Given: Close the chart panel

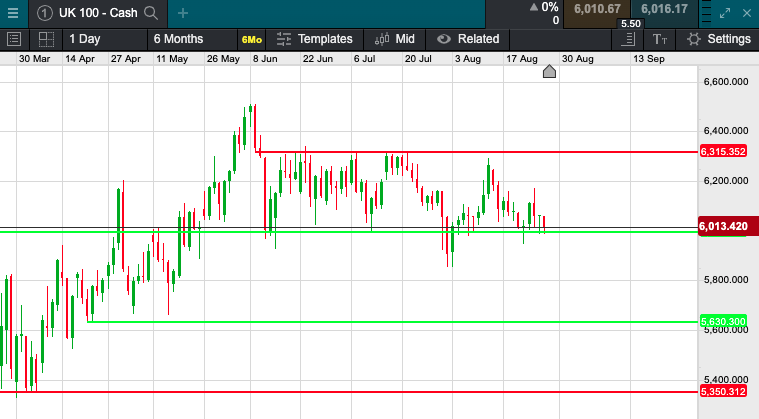Looking at the screenshot, I should pyautogui.click(x=747, y=13).
